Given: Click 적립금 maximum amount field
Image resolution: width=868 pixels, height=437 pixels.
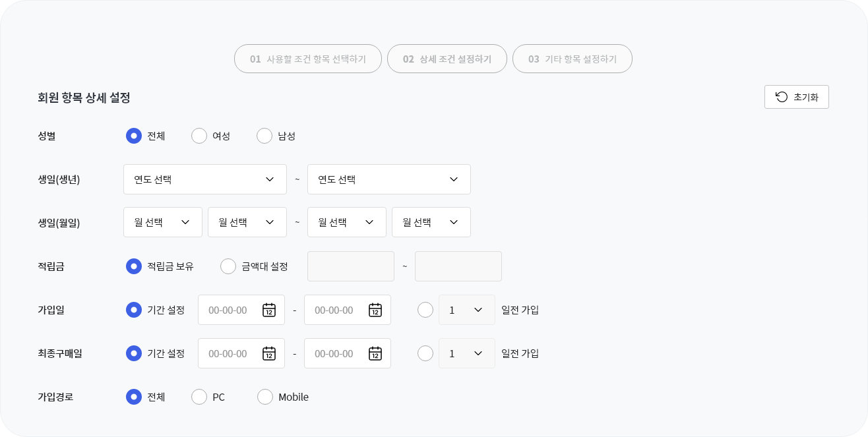Looking at the screenshot, I should [x=458, y=266].
